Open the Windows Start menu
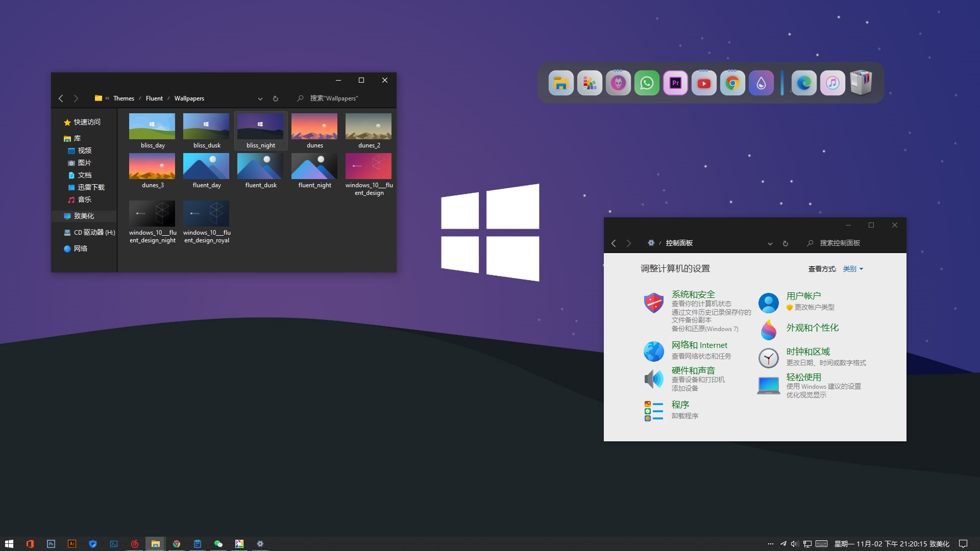This screenshot has height=551, width=980. click(x=9, y=544)
